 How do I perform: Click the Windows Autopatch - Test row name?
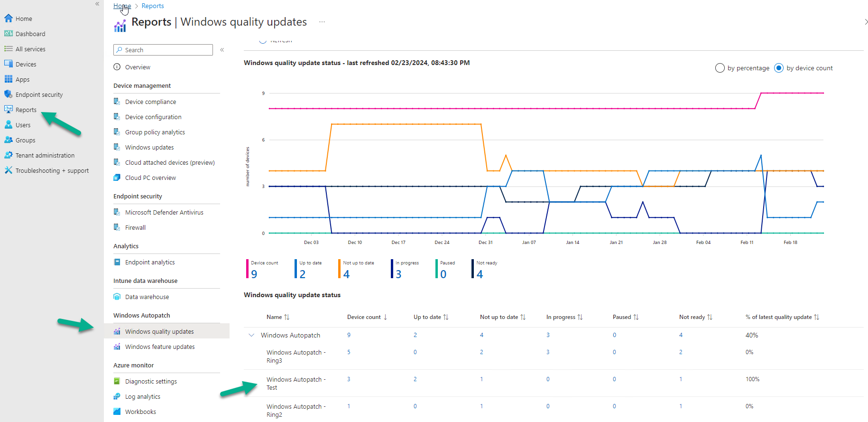pyautogui.click(x=296, y=384)
